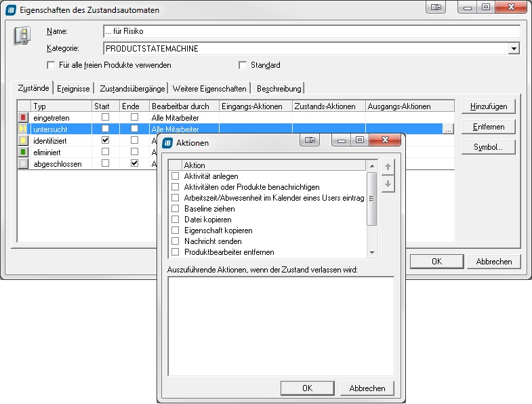Move action down with arrow button
This screenshot has height=404, width=532.
click(388, 184)
